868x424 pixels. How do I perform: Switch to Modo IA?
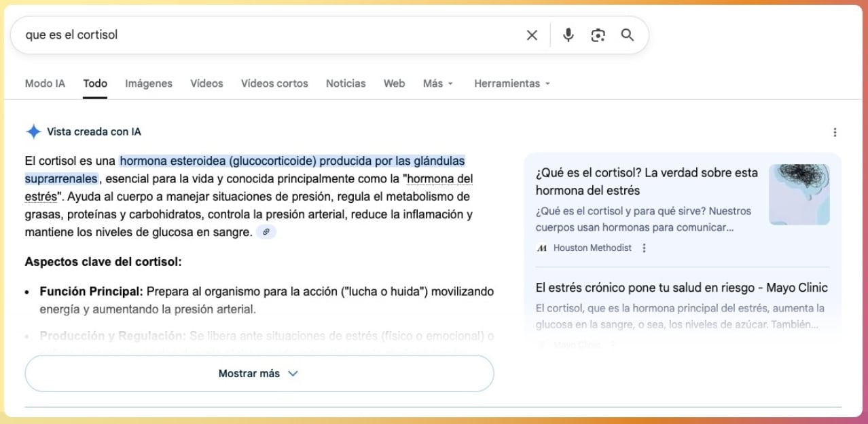point(44,83)
